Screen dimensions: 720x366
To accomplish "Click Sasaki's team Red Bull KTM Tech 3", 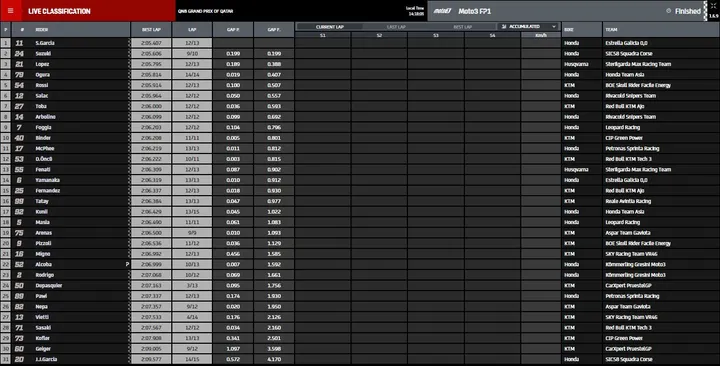I will (x=628, y=328).
